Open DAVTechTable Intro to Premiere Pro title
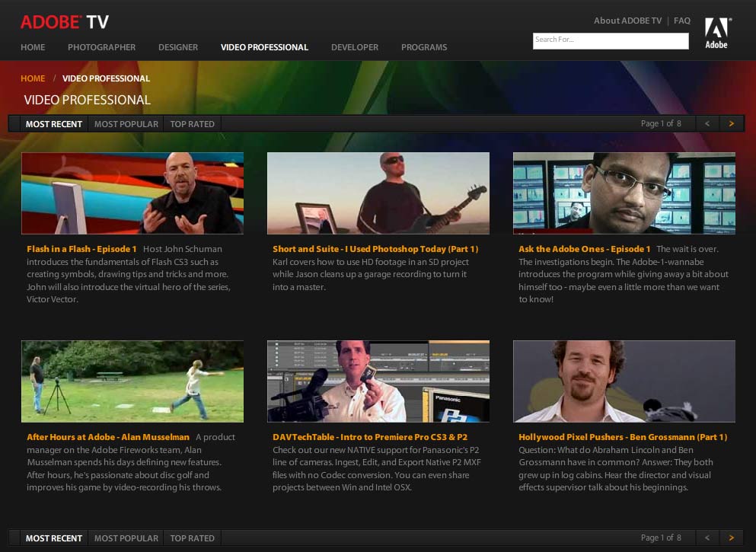Viewport: 756px width, 552px height. click(370, 437)
